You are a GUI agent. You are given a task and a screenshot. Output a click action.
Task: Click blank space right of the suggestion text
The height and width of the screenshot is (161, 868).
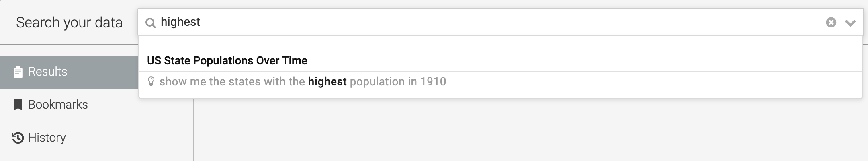pos(643,82)
